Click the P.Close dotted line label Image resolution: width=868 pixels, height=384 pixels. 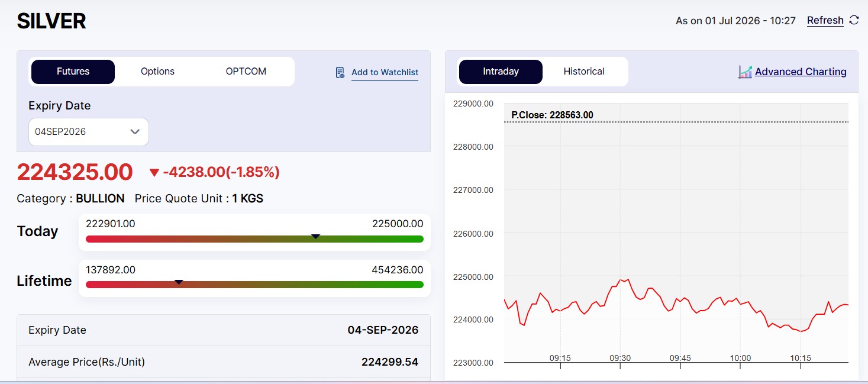click(552, 115)
